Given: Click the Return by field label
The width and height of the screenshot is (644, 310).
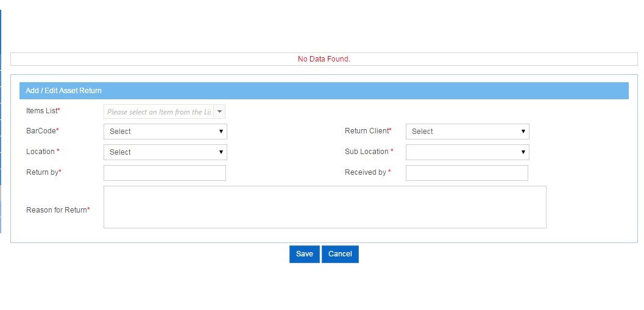Looking at the screenshot, I should coord(43,172).
